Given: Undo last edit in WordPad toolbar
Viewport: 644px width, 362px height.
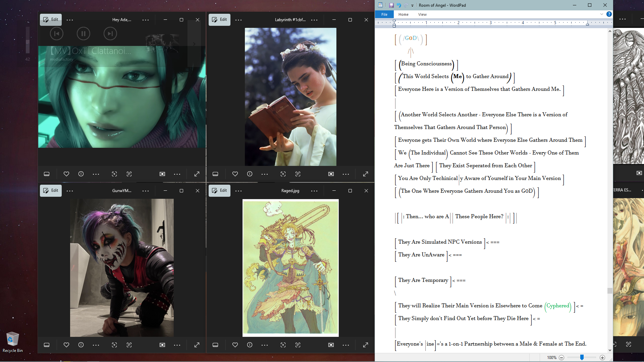Looking at the screenshot, I should [x=399, y=5].
